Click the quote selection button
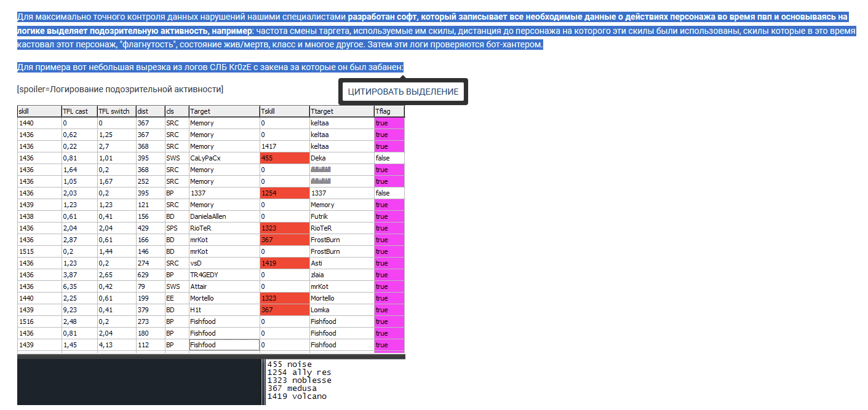The height and width of the screenshot is (410, 868). click(403, 92)
